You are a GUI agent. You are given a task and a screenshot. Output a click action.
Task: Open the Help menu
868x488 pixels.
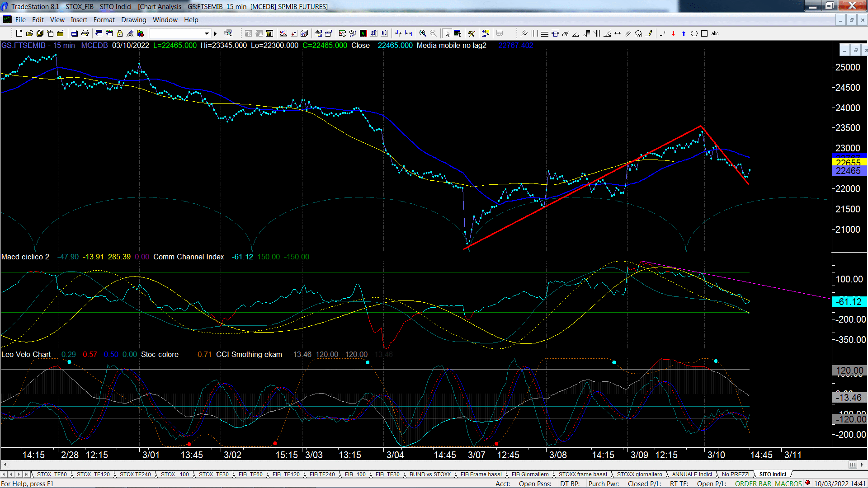[x=191, y=20]
